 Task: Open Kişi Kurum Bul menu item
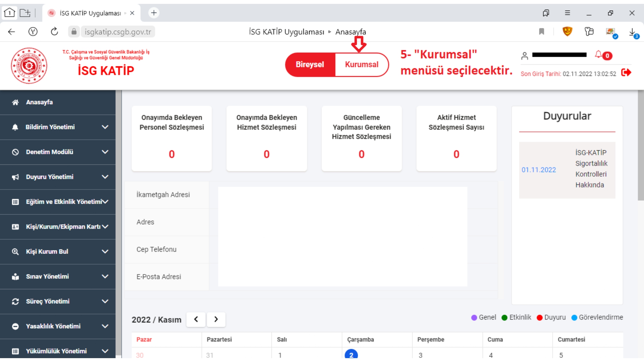coord(47,252)
